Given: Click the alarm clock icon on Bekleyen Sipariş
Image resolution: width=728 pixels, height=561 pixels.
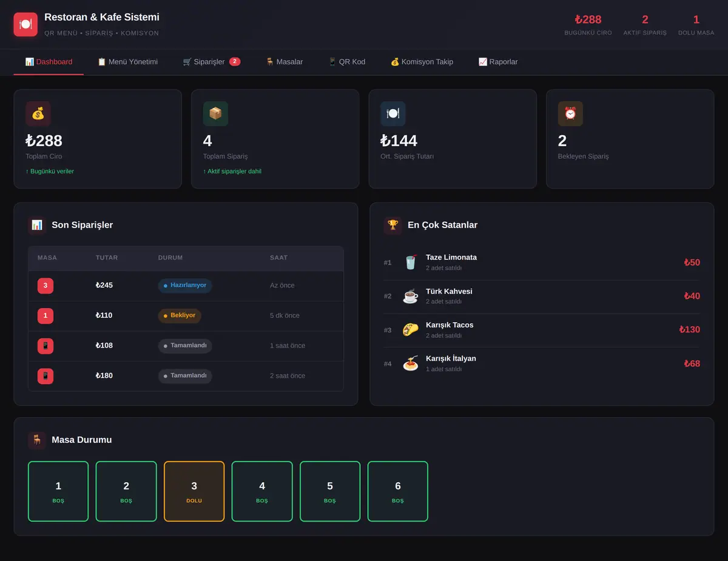Looking at the screenshot, I should pyautogui.click(x=570, y=113).
